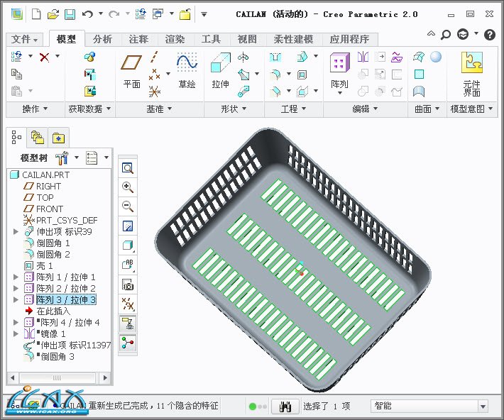
Task: Expand the 阵列 1 / 拉伸 1 tree node
Action: (x=16, y=277)
